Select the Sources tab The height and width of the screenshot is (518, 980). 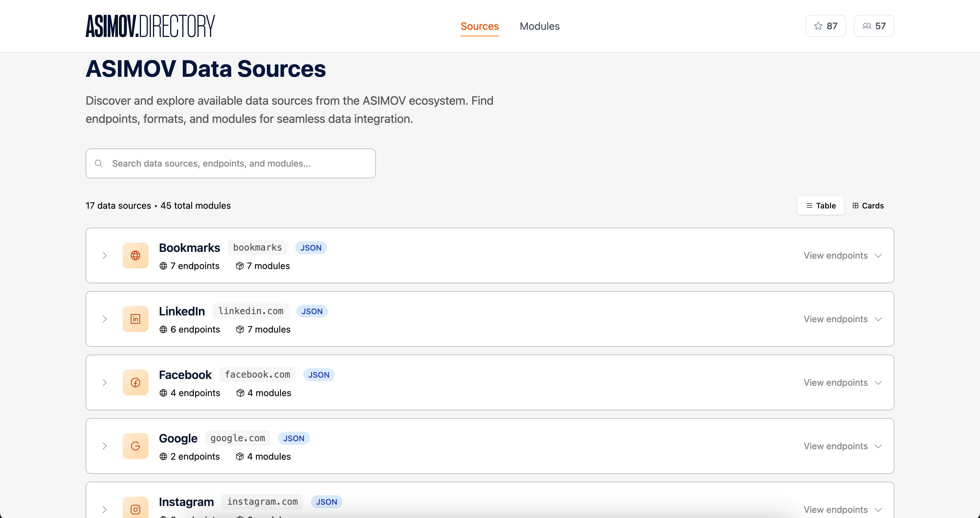click(x=479, y=26)
